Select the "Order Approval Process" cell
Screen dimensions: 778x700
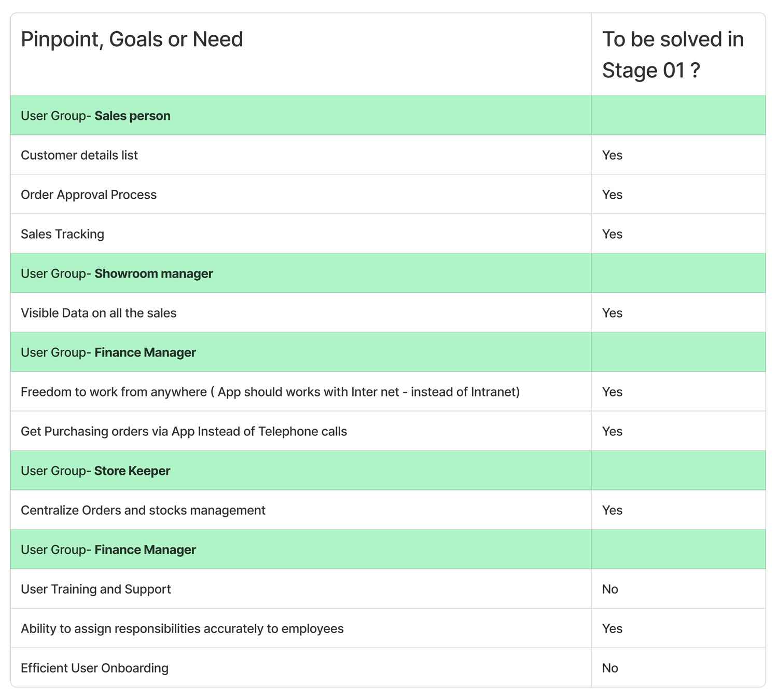pyautogui.click(x=89, y=195)
